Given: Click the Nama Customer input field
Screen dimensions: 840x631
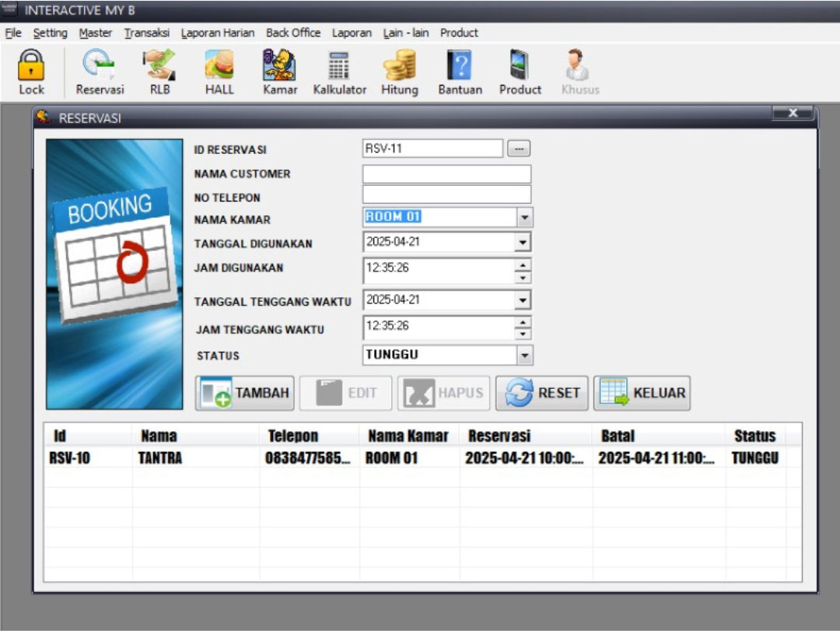Looking at the screenshot, I should 446,174.
